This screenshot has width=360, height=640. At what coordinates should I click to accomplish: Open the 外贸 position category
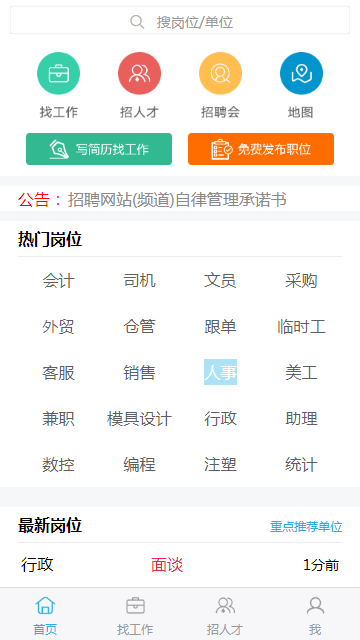[58, 327]
